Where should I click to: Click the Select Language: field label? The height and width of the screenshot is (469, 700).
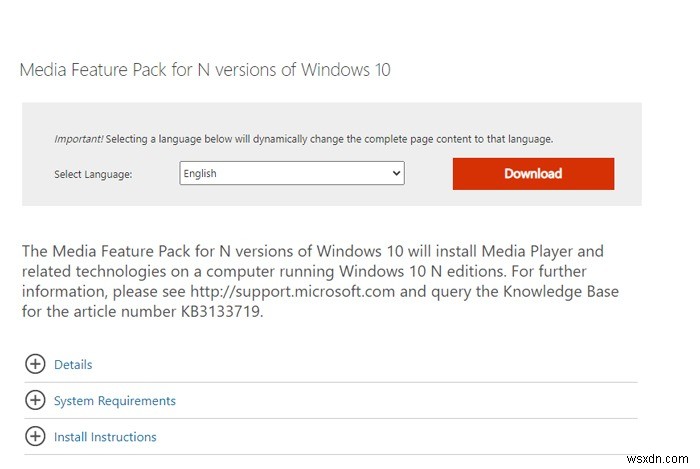[x=93, y=175]
